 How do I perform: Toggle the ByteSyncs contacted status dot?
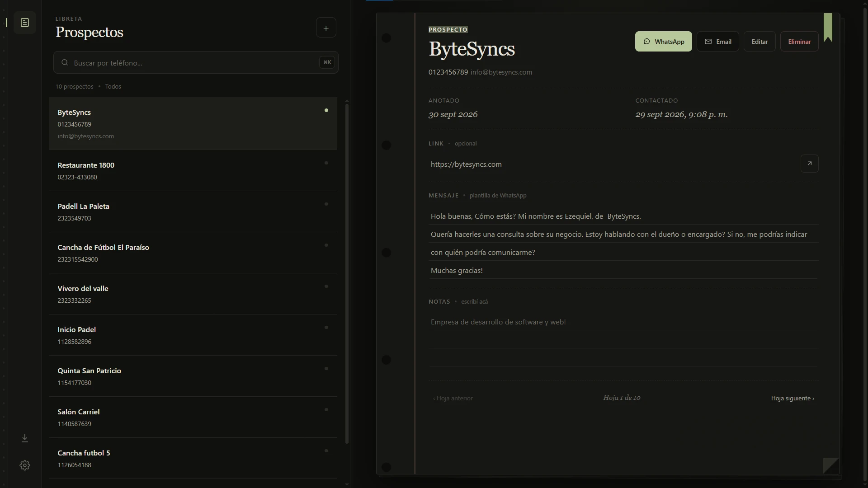[326, 110]
